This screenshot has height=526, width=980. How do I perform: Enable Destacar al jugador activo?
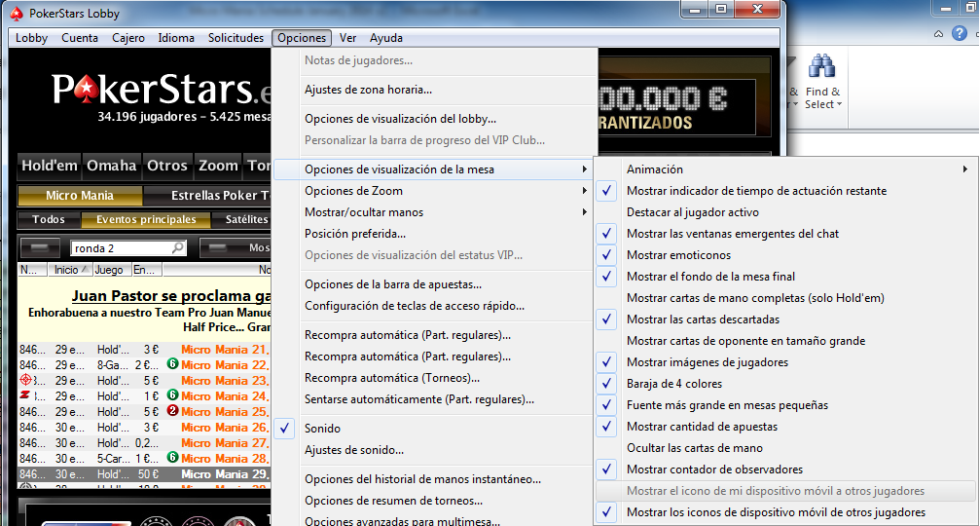[x=785, y=212]
